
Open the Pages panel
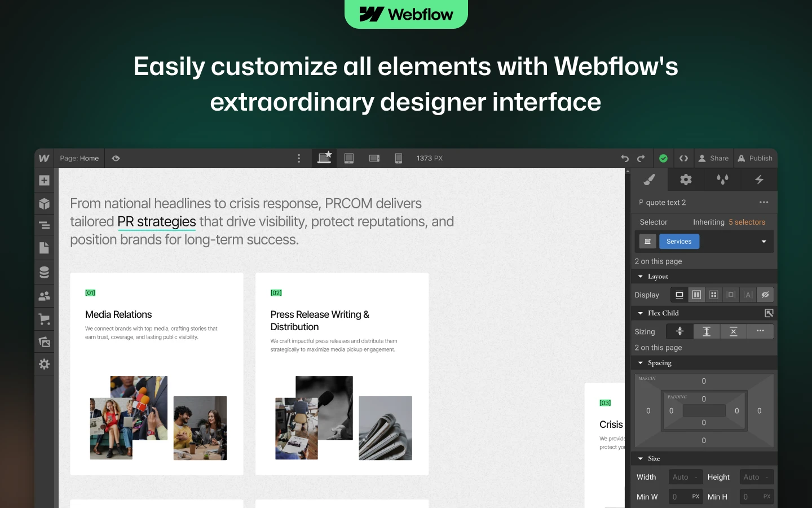[x=44, y=248]
